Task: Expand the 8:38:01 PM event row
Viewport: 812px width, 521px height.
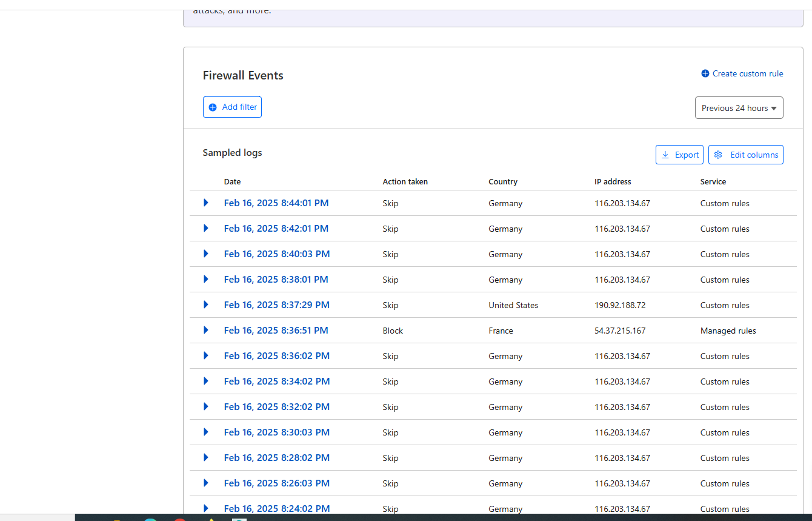Action: pyautogui.click(x=206, y=279)
